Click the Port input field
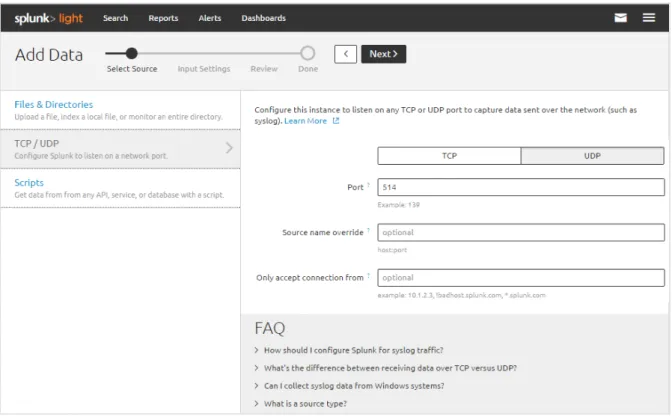Screen dimensions: 672x417 click(521, 187)
